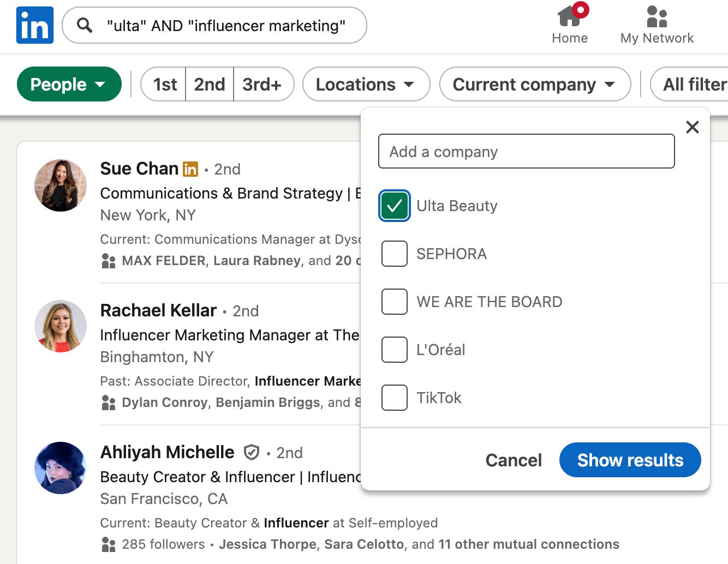
Task: Open Sue Chan's profile name link
Action: coord(139,169)
